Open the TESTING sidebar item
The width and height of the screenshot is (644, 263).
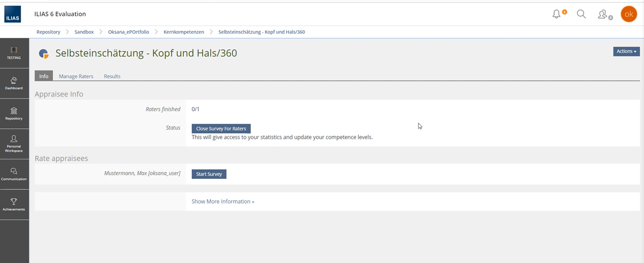[14, 53]
